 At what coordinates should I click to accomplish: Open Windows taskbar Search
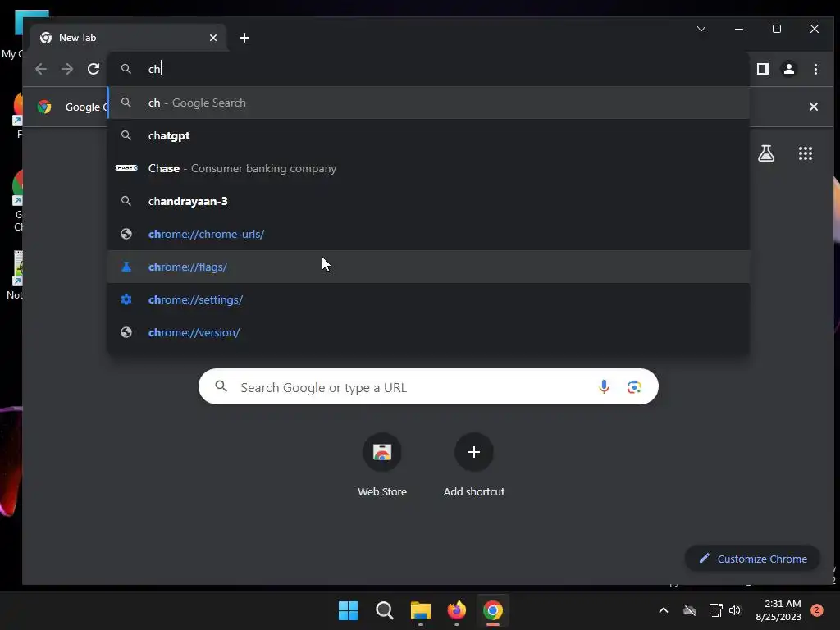384,610
